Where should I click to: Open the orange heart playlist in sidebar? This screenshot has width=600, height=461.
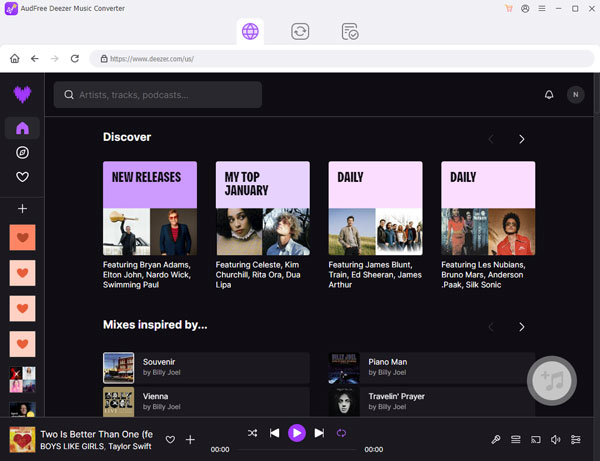[22, 238]
